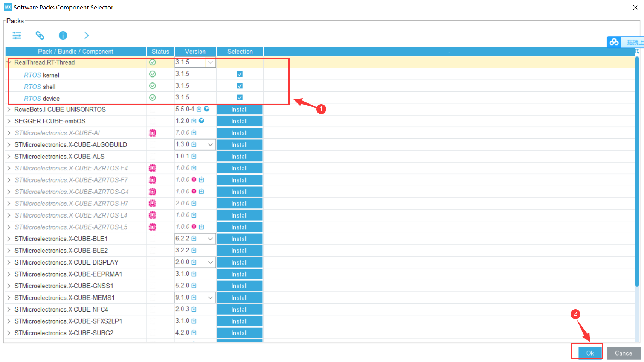The width and height of the screenshot is (644, 362).
Task: Click download icon beside X-CUBE-ALS version 1.0.1
Action: pyautogui.click(x=194, y=156)
